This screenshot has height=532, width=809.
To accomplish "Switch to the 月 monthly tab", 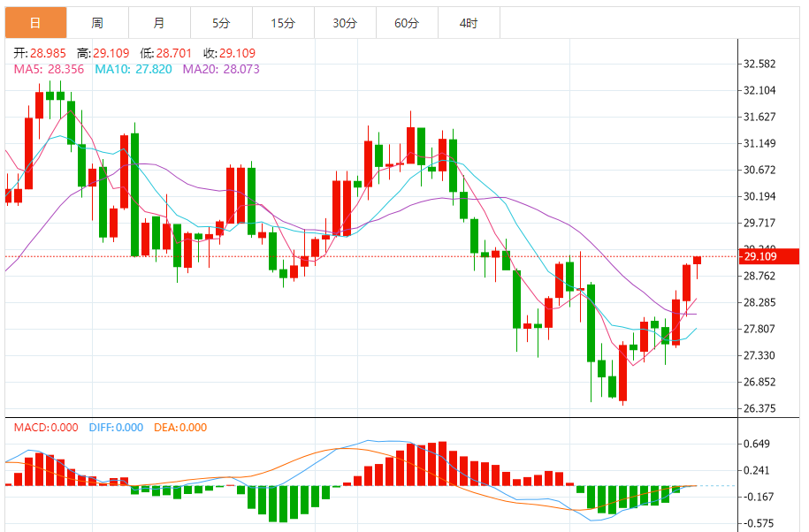I will tap(159, 23).
